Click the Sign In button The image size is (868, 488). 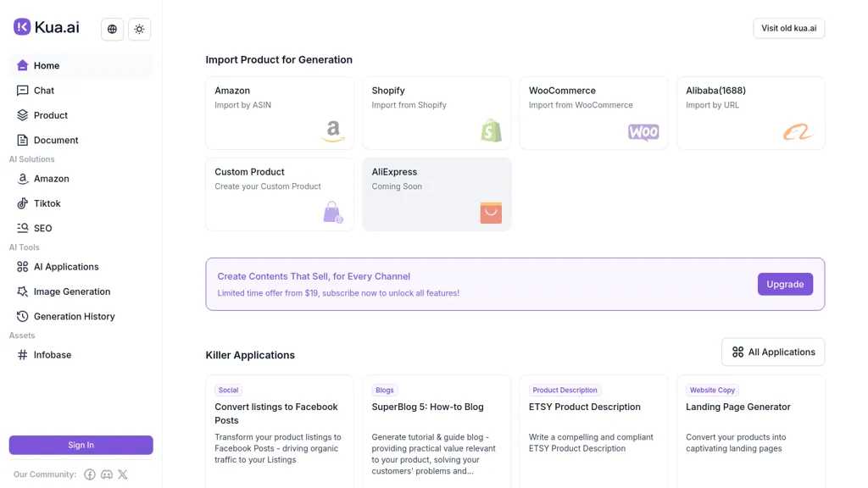point(81,444)
